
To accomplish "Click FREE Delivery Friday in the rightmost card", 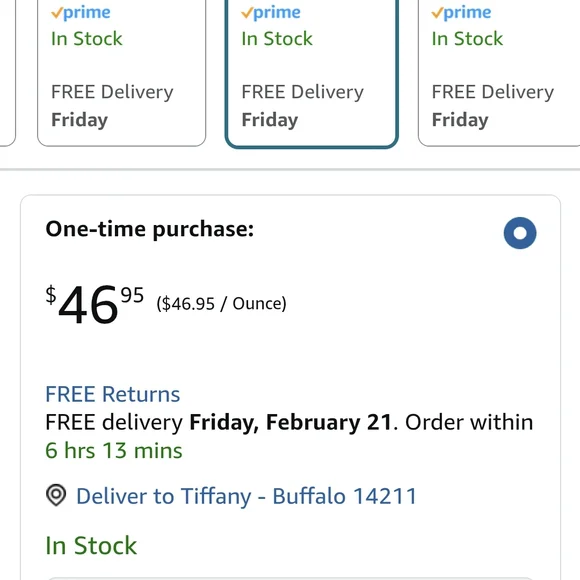I will pyautogui.click(x=493, y=106).
